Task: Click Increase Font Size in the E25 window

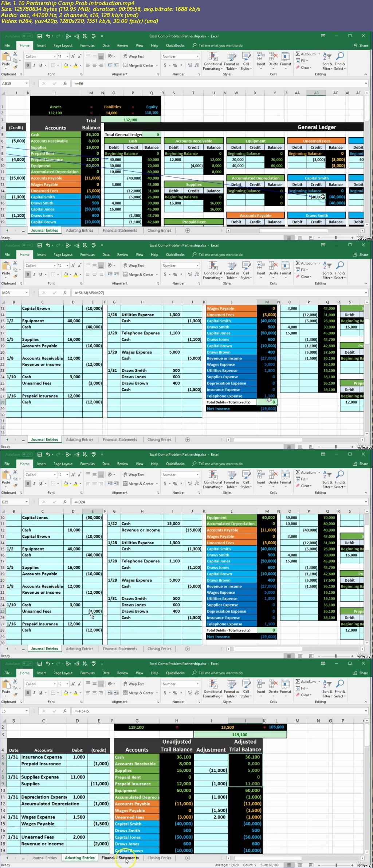Action: click(x=73, y=475)
